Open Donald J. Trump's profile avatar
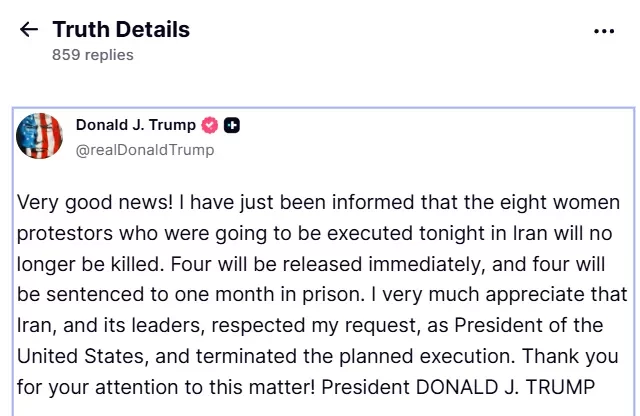The width and height of the screenshot is (640, 416). [40, 137]
